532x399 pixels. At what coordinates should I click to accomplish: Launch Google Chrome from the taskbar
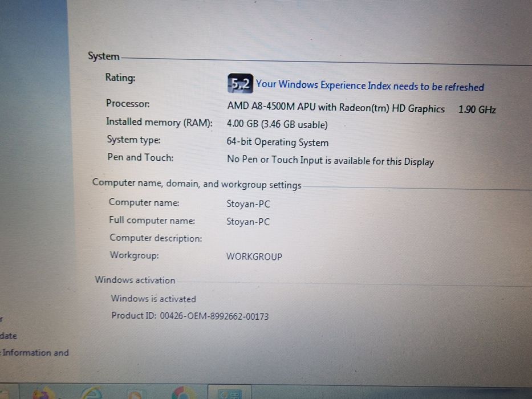[184, 393]
